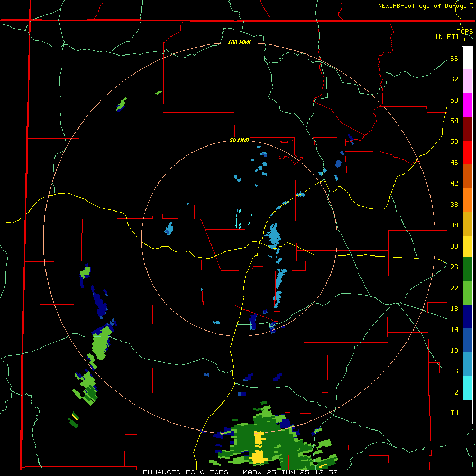Click the '38' scale label
The image size is (476, 476).
point(454,204)
